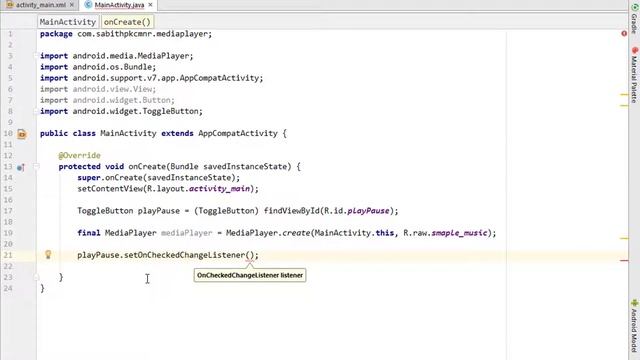Click the upper yellow warning mark for unused View import

(624, 94)
